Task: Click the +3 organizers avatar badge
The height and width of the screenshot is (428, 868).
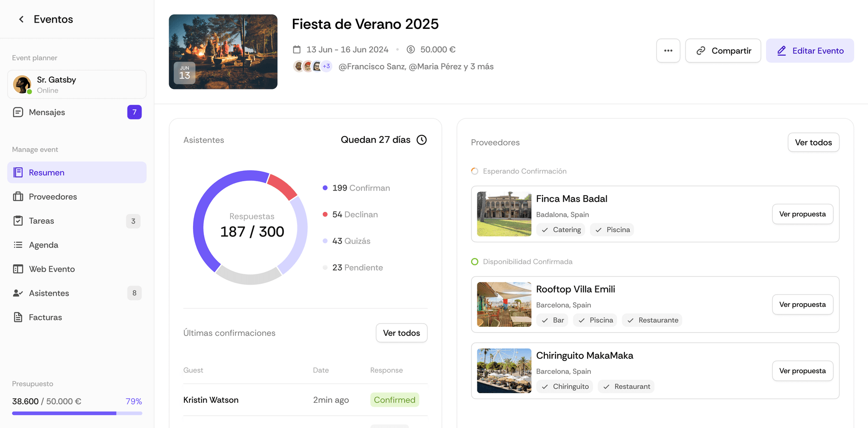Action: [x=326, y=66]
